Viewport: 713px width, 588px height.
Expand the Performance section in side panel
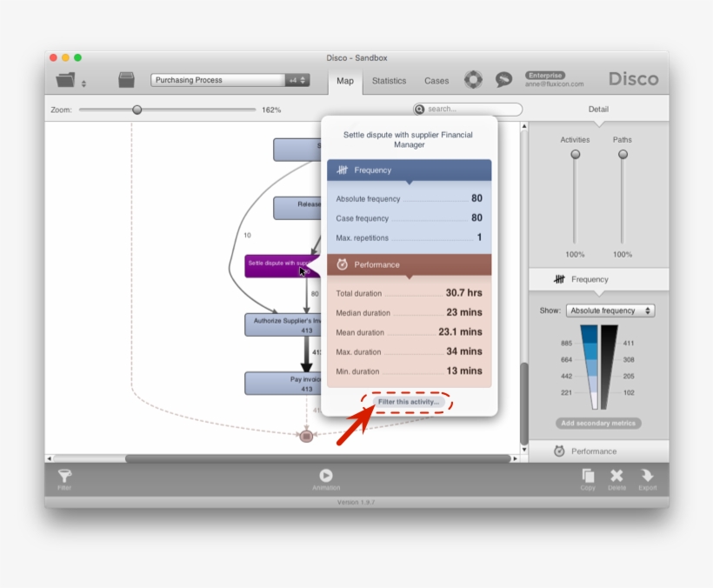[x=598, y=451]
